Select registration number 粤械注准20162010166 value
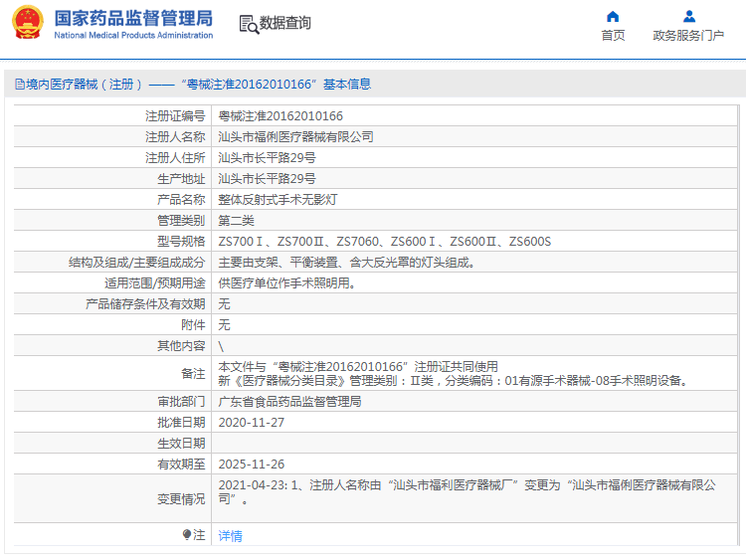 (280, 116)
